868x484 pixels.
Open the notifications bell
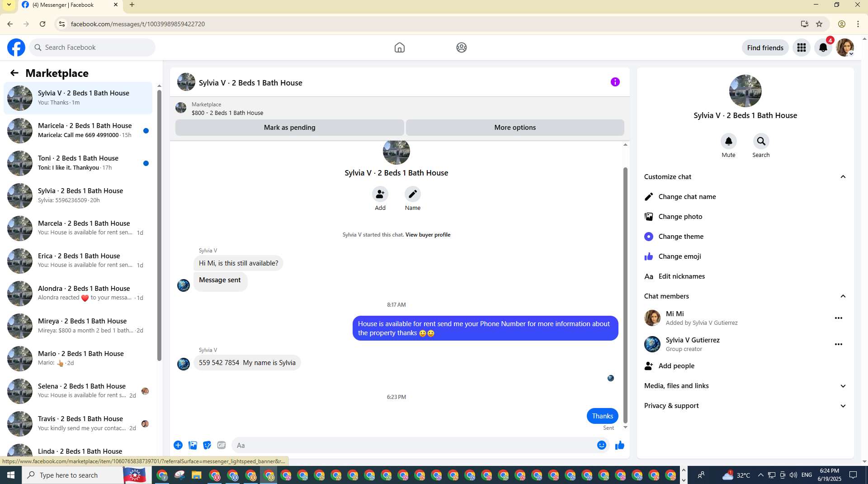click(823, 47)
